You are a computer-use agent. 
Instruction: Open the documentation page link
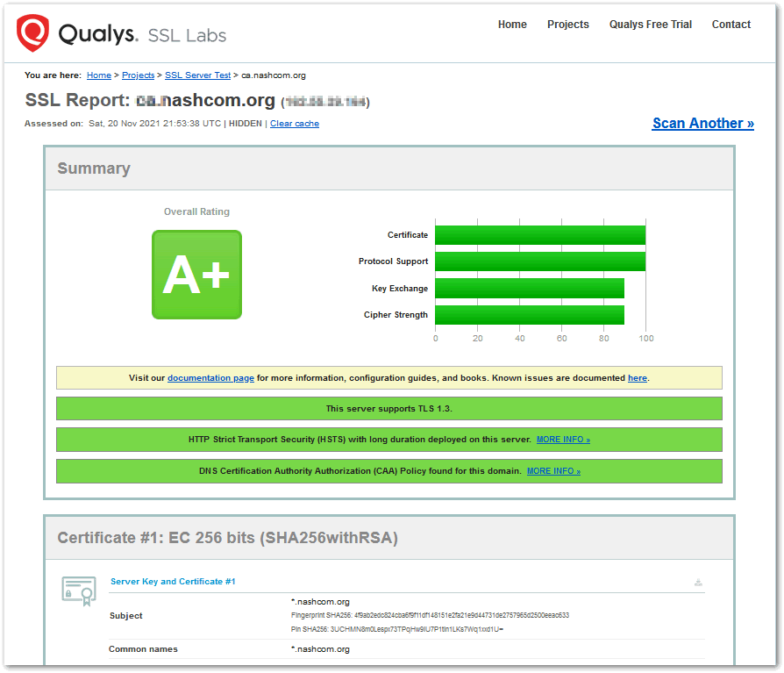pyautogui.click(x=210, y=378)
